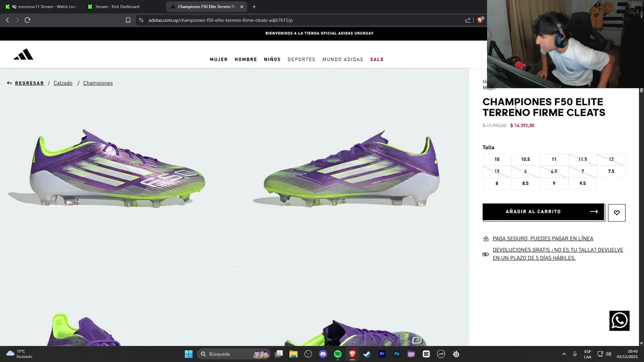Image resolution: width=644 pixels, height=362 pixels.
Task: View left-side shoe product image
Action: [117, 168]
